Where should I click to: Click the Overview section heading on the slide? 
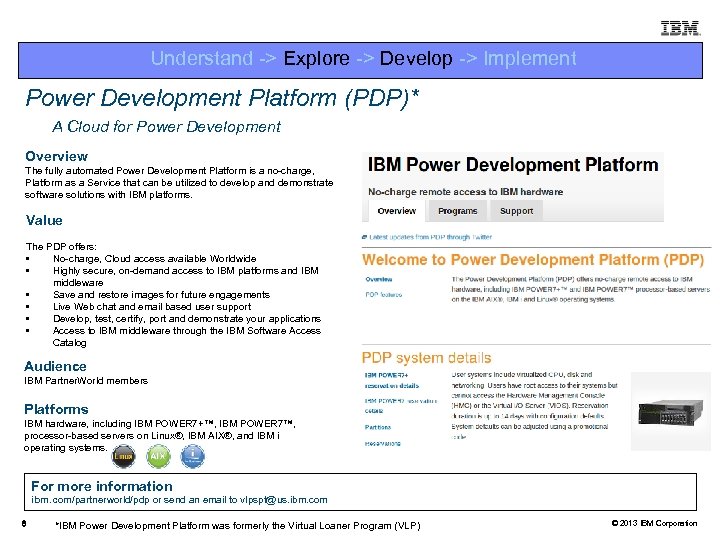(56, 156)
